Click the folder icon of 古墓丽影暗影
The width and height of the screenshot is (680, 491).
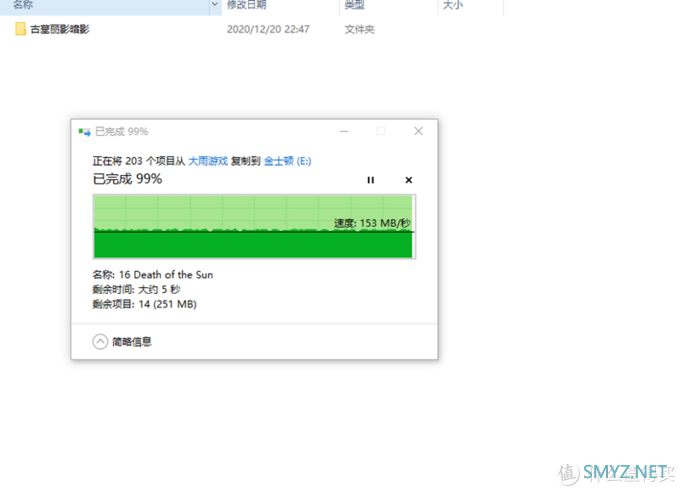[20, 29]
